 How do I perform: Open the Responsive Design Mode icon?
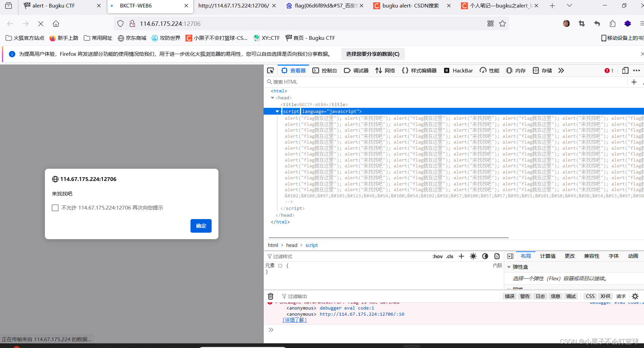pyautogui.click(x=625, y=70)
